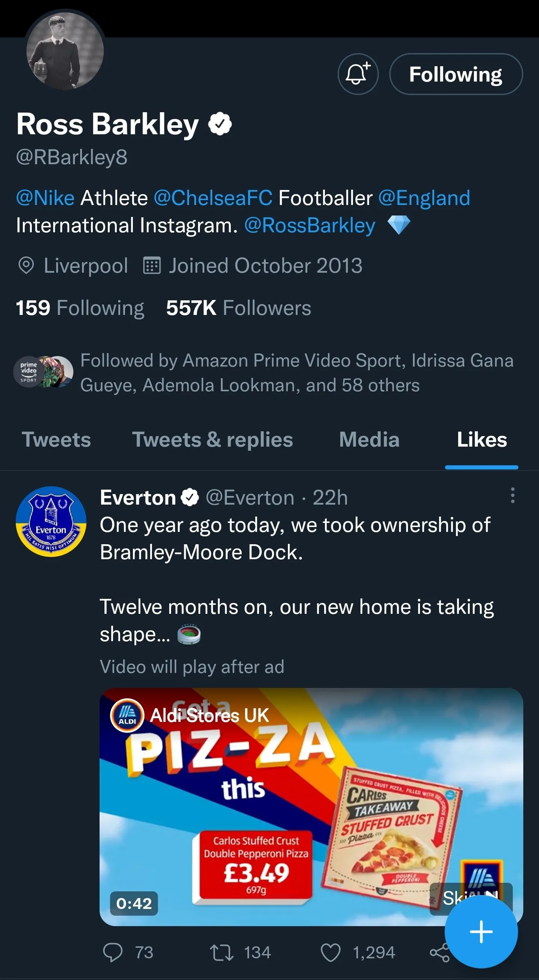Open the @England mention link
This screenshot has width=539, height=980.
click(424, 198)
